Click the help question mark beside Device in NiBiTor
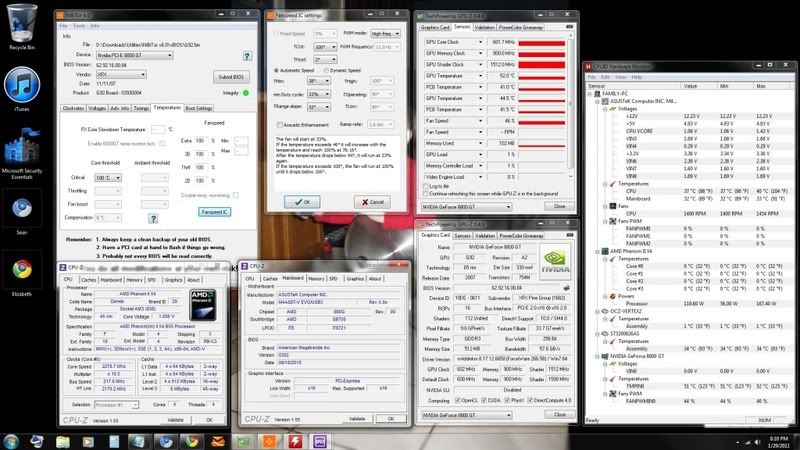The image size is (800, 450). (247, 56)
